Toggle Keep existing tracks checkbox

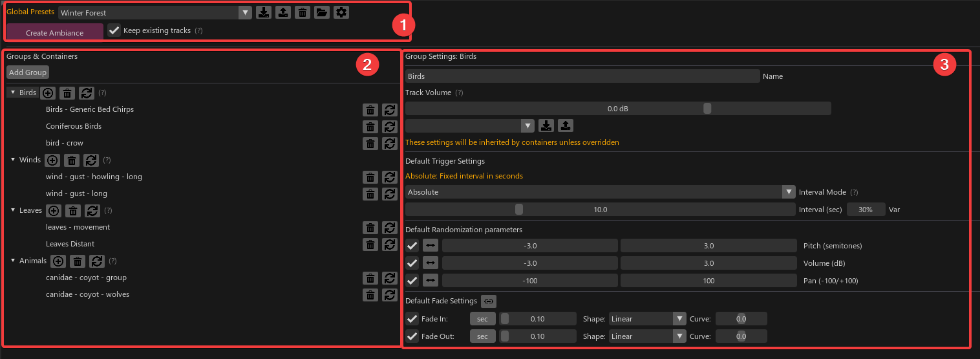point(114,30)
